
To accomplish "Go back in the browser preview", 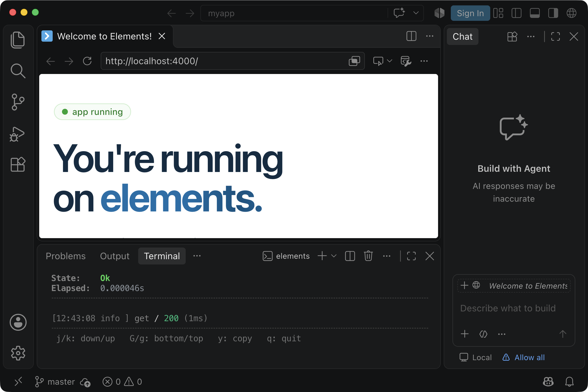I will coord(51,61).
